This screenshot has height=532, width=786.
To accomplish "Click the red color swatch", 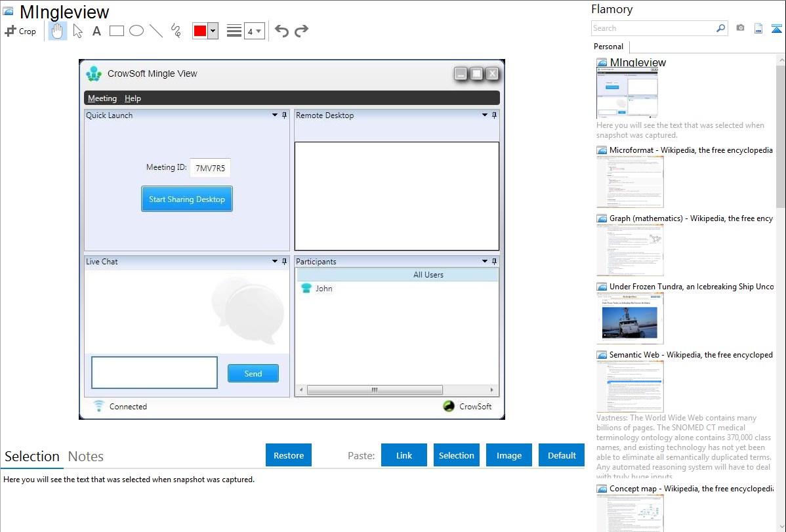I will point(199,31).
